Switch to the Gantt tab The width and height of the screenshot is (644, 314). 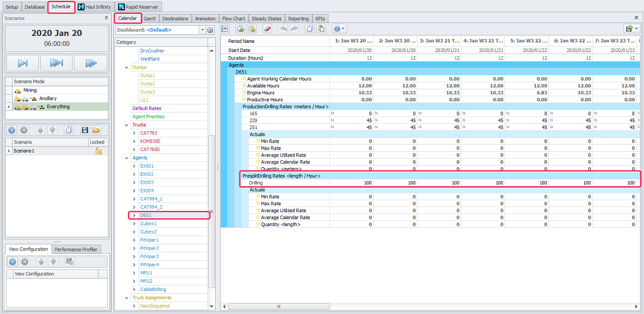point(150,19)
